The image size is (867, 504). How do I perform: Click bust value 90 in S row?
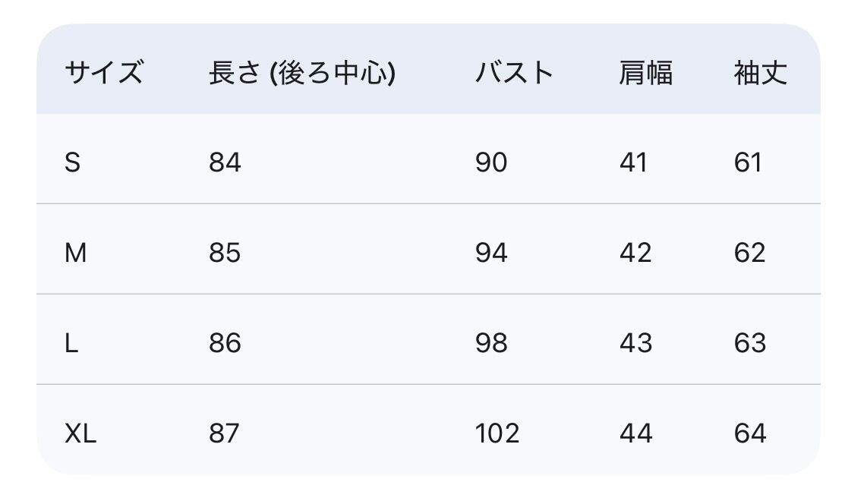coord(491,162)
